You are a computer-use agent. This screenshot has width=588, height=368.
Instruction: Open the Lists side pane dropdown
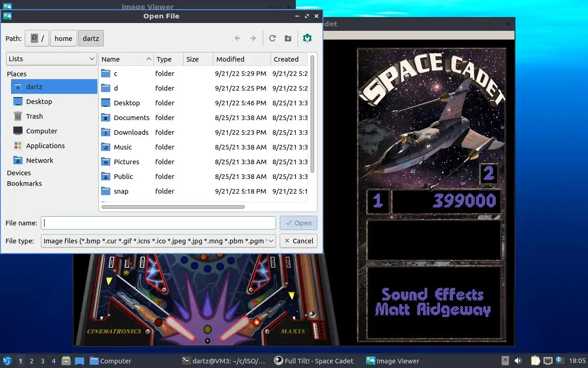[x=51, y=59]
